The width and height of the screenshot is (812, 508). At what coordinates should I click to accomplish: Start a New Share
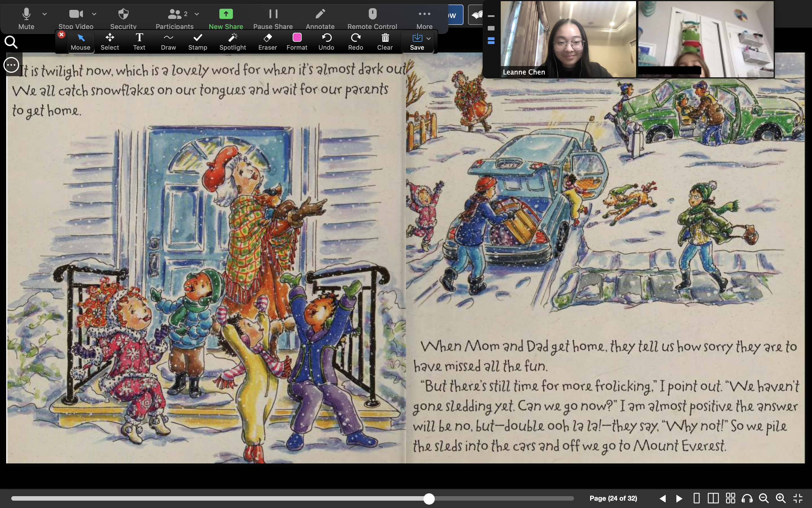(226, 18)
